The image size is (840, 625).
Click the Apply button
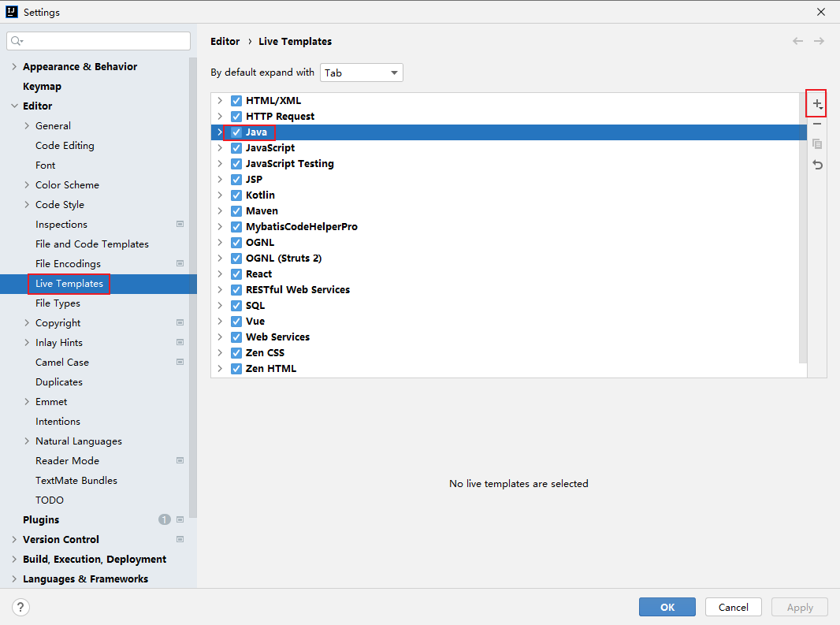coord(799,608)
